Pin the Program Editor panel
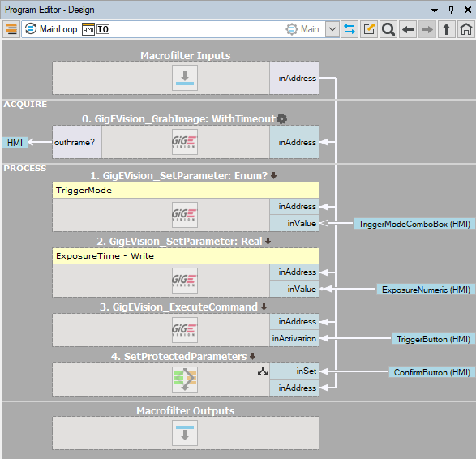476x459 pixels. [451, 10]
